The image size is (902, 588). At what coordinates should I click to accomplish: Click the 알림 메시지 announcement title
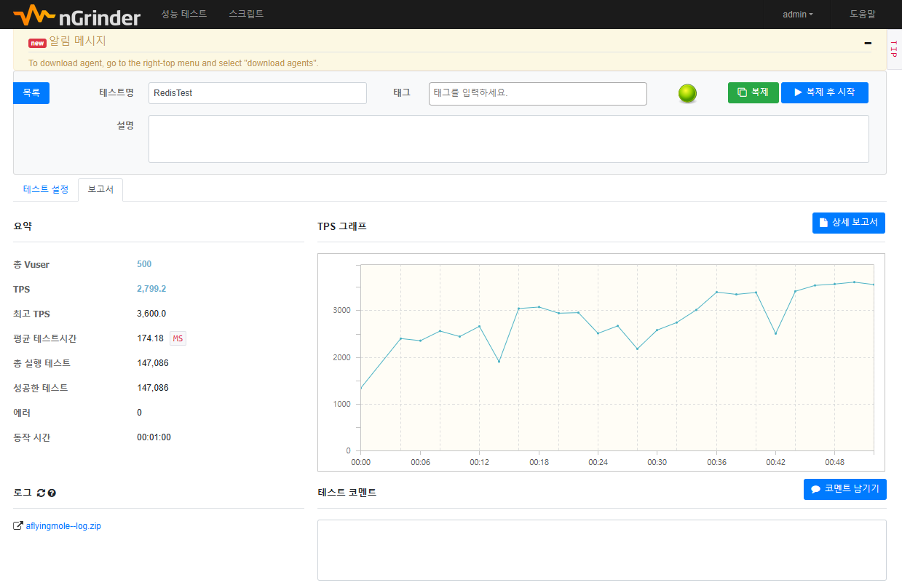77,41
